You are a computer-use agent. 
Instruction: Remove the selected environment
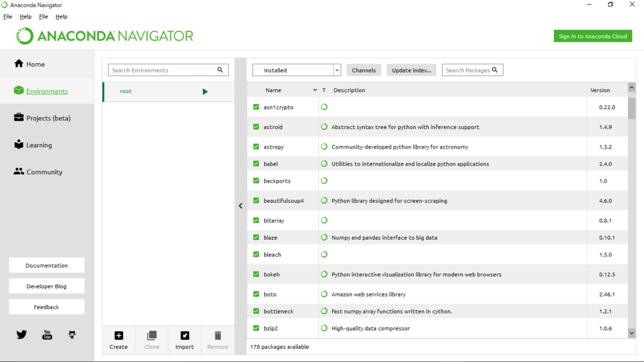218,340
